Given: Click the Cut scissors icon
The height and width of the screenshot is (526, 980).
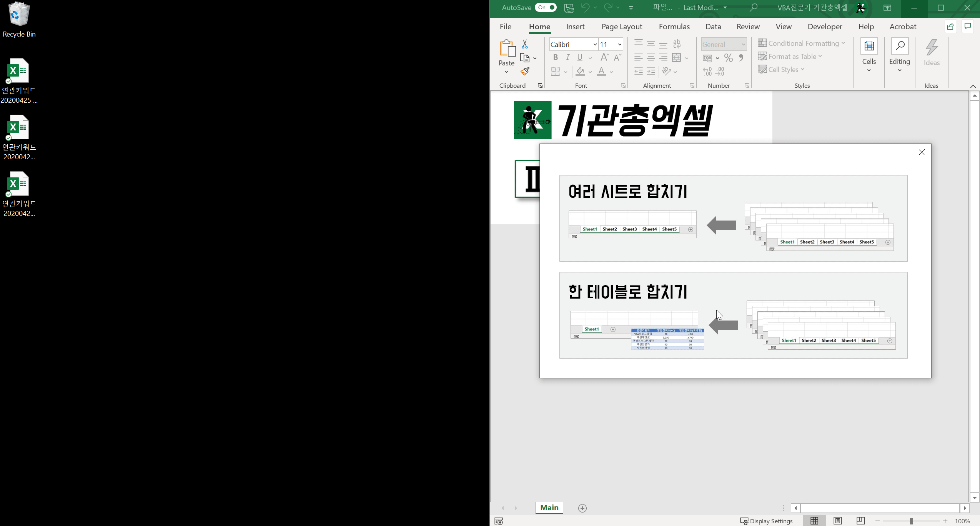Looking at the screenshot, I should click(525, 44).
